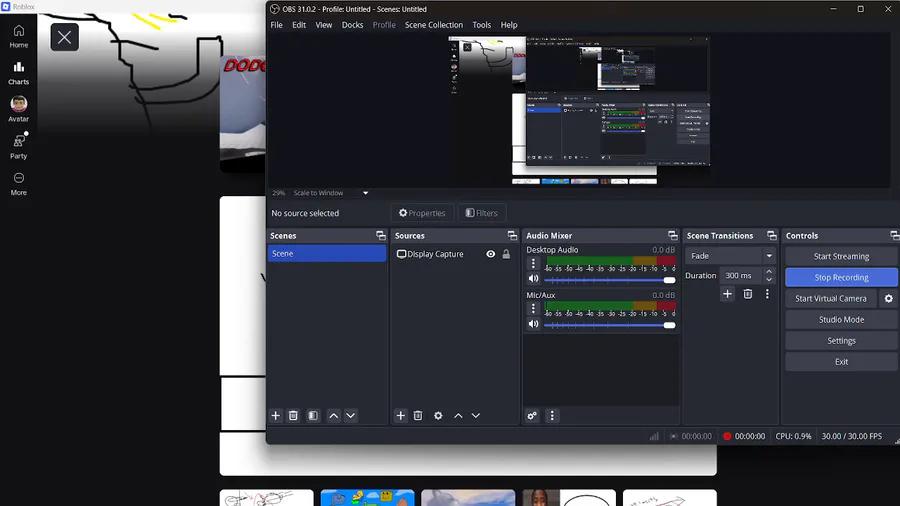
Task: Open source properties gear in Sources dock
Action: click(x=439, y=415)
